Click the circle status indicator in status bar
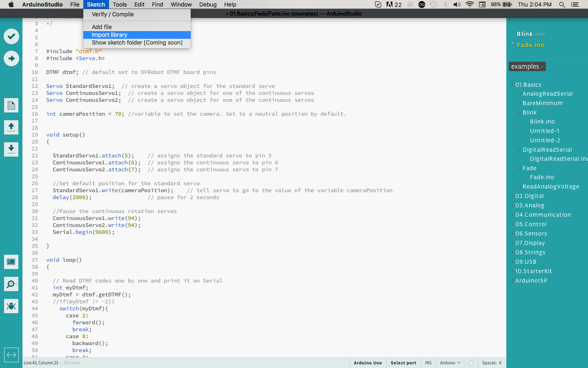The width and height of the screenshot is (588, 368). [471, 363]
